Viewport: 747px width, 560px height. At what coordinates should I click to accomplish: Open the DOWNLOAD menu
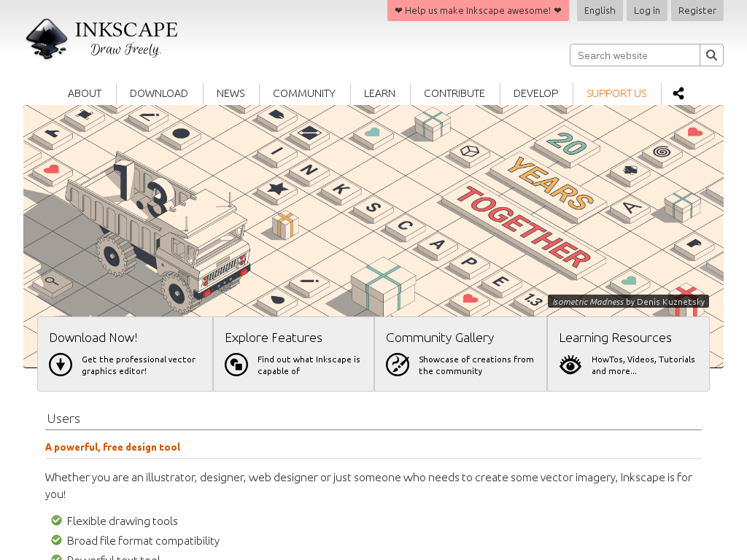click(158, 93)
